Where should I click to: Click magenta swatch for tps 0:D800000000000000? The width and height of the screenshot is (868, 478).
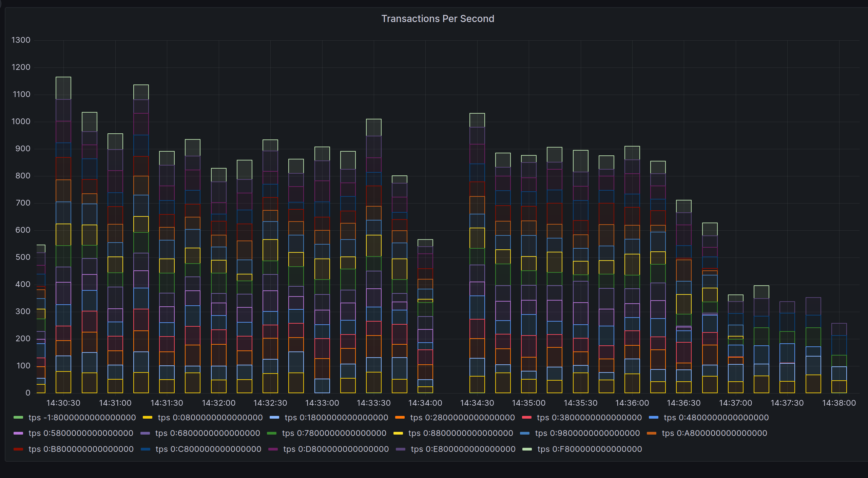pyautogui.click(x=273, y=449)
